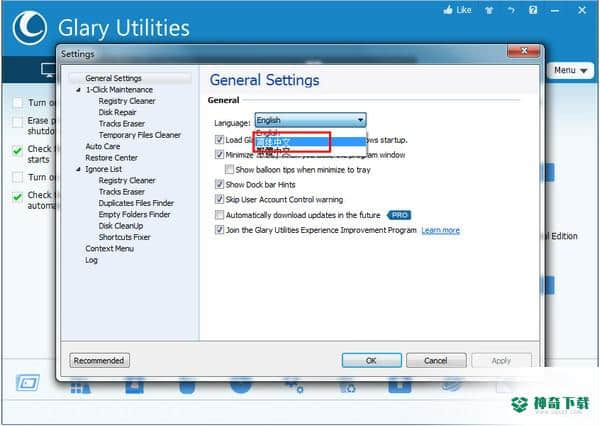Click the PRO badge next to automatic updates

click(x=399, y=215)
